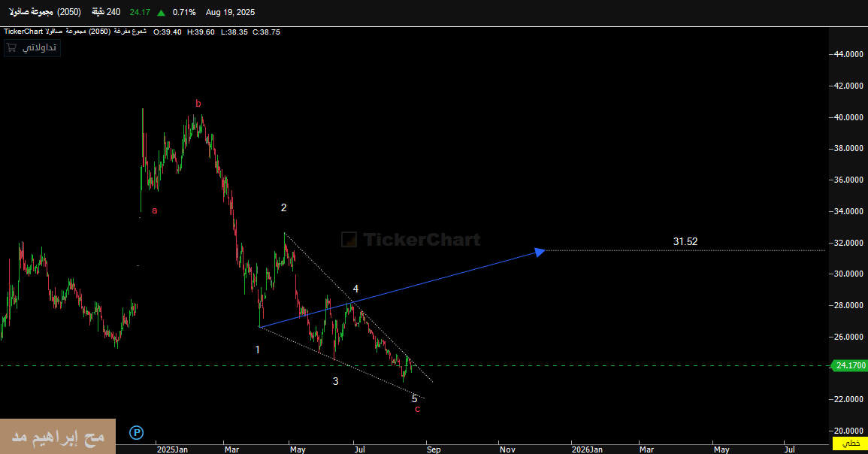Select the 31.52 target price label

tap(685, 241)
